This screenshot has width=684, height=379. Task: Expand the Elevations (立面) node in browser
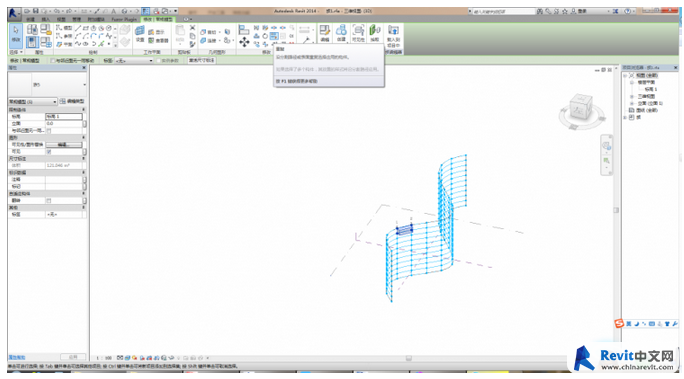click(632, 103)
